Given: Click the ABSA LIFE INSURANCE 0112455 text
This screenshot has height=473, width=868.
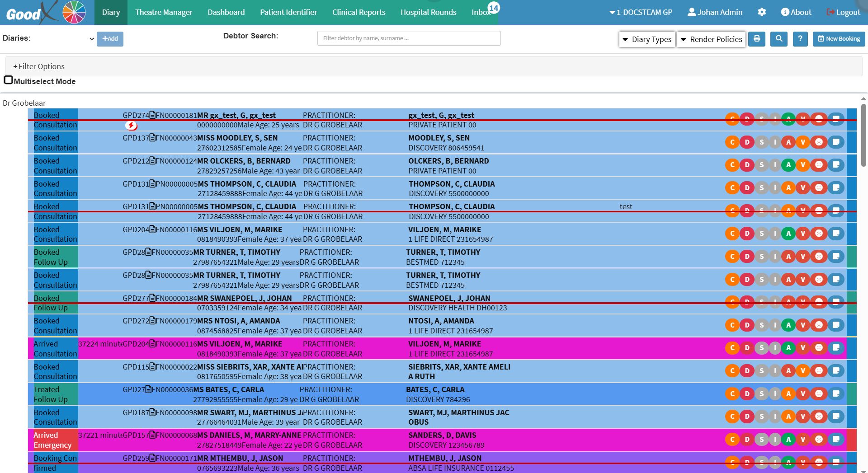Looking at the screenshot, I should [x=461, y=468].
